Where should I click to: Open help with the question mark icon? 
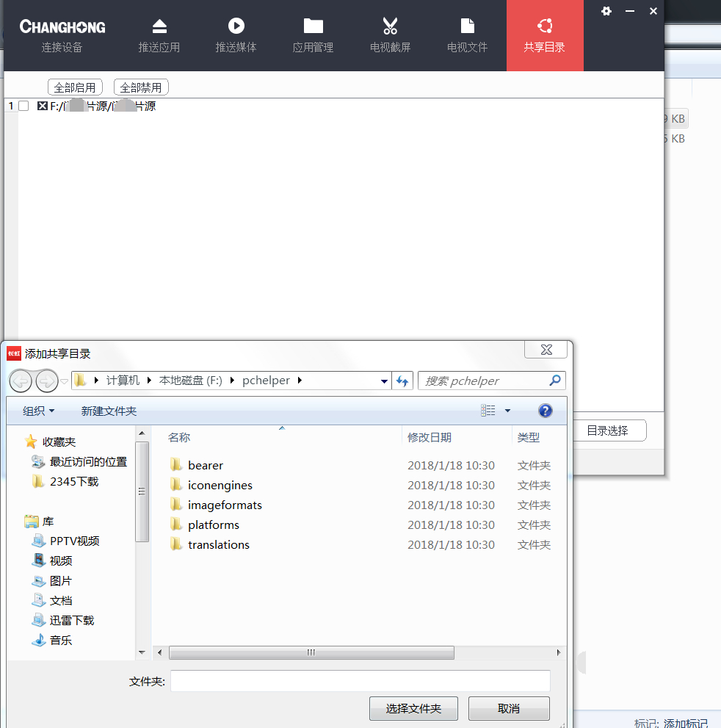546,411
